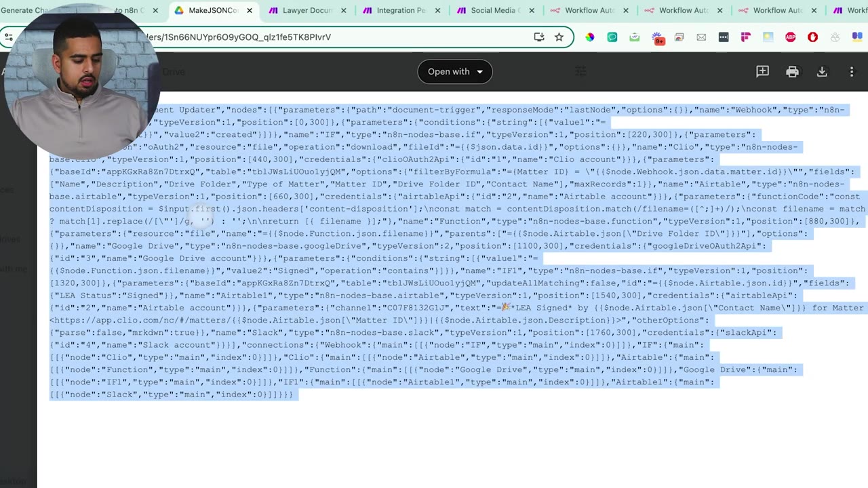Open the 'Open with' dropdown menu

coord(454,72)
